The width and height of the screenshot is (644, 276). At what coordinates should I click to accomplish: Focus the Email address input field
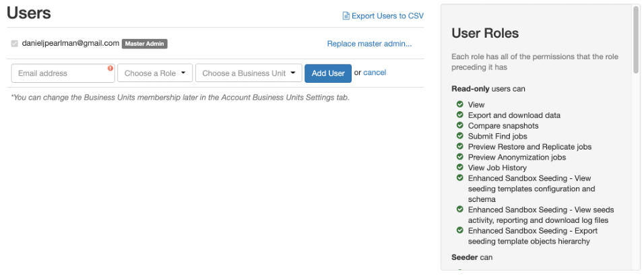click(x=61, y=73)
